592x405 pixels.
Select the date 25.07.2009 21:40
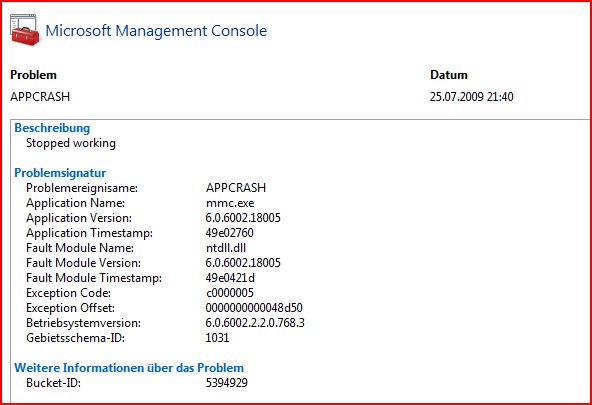(471, 97)
